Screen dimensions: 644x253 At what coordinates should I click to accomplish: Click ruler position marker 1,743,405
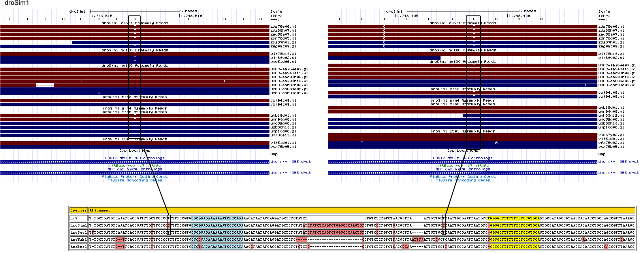pos(408,16)
